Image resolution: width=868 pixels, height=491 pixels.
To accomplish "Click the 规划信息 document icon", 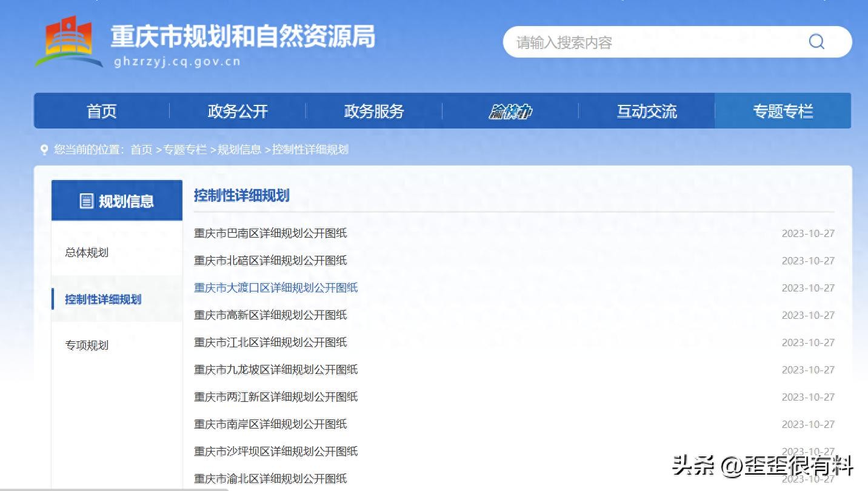I will pos(87,201).
